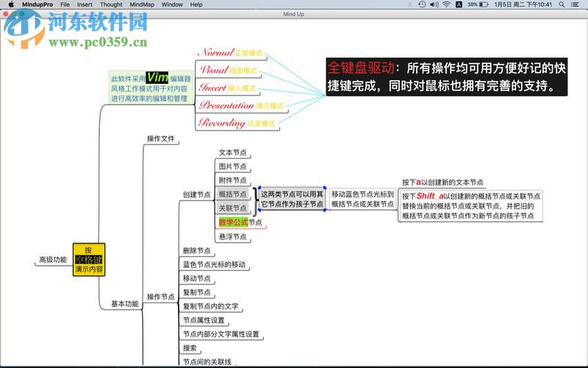
Task: Select the 按下Shift_a instructions node
Action: (470, 206)
